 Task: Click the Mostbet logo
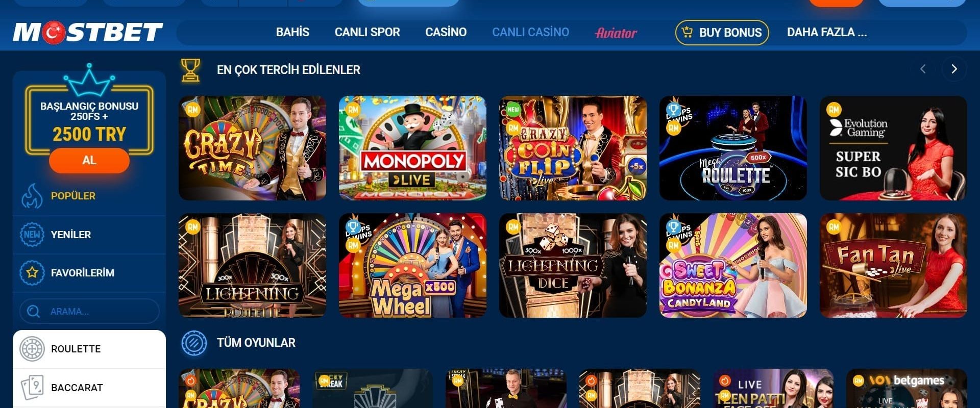coord(88,33)
